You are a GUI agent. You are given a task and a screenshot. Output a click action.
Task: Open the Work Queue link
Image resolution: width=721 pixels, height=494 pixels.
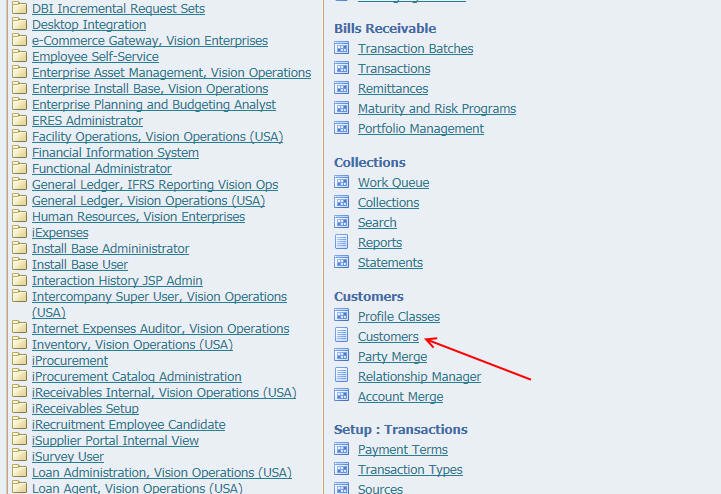393,183
